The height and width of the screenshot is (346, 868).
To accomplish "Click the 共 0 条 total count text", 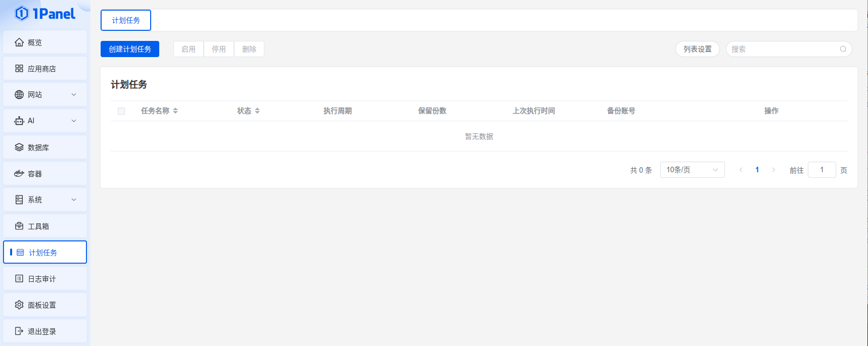I will click(641, 170).
